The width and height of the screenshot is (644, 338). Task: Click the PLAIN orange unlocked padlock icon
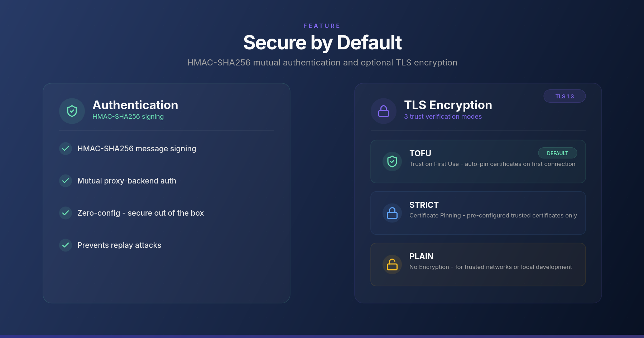coord(392,265)
